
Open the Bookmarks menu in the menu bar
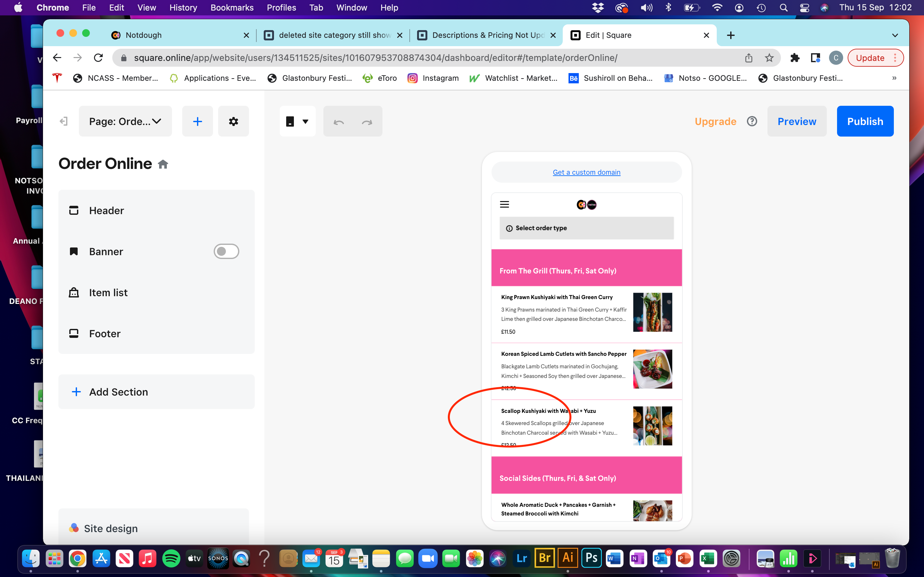pos(232,7)
